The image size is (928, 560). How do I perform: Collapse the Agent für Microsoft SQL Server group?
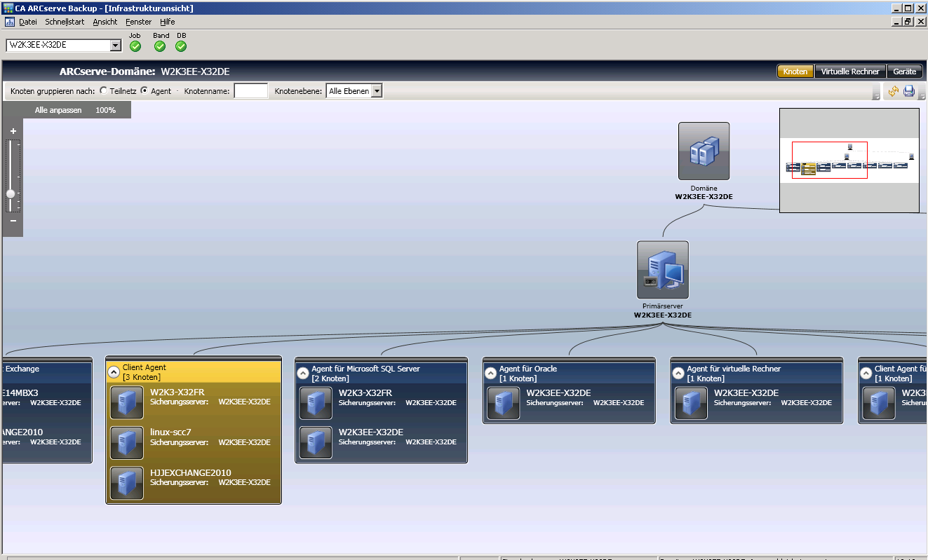pos(303,374)
